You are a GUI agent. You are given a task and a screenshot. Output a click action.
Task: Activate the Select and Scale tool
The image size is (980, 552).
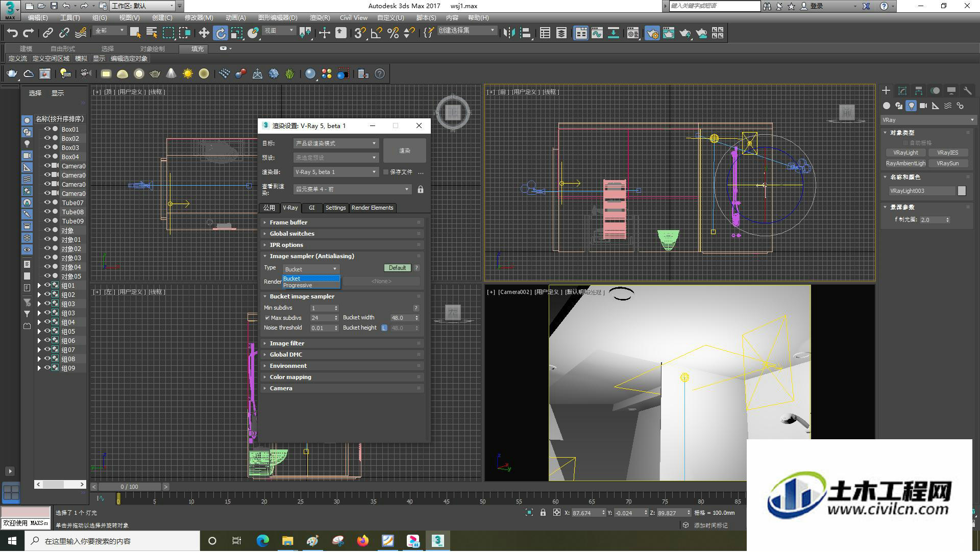236,33
